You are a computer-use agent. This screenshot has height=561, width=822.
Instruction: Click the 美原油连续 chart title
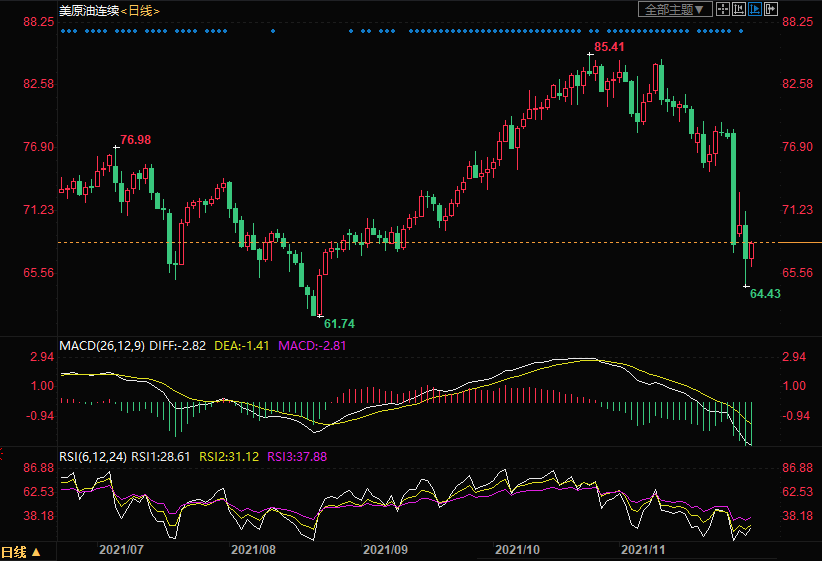pyautogui.click(x=88, y=10)
